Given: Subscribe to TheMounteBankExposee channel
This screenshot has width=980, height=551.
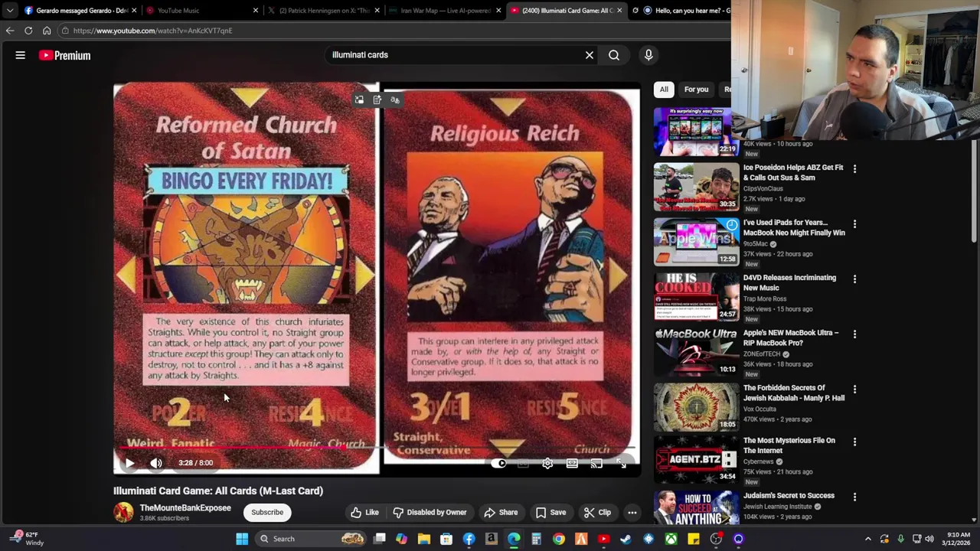Looking at the screenshot, I should [267, 513].
